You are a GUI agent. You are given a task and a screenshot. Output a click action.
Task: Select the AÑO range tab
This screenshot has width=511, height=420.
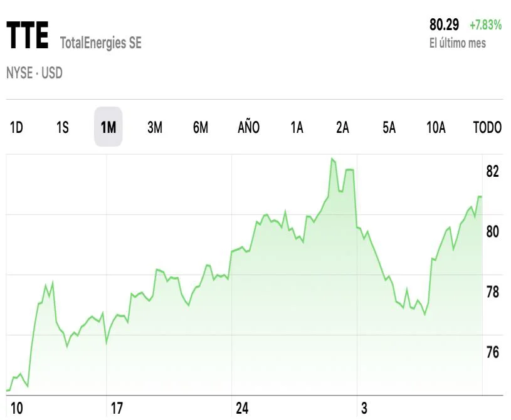tap(248, 127)
